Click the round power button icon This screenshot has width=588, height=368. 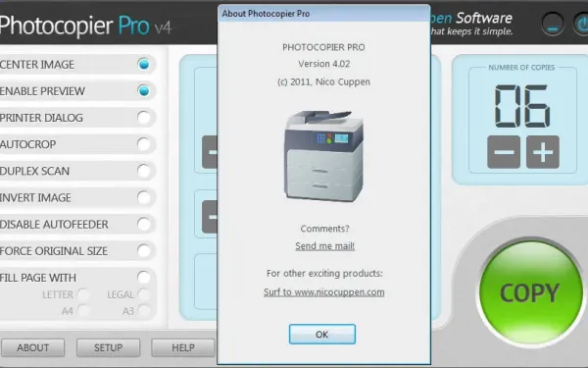point(581,25)
